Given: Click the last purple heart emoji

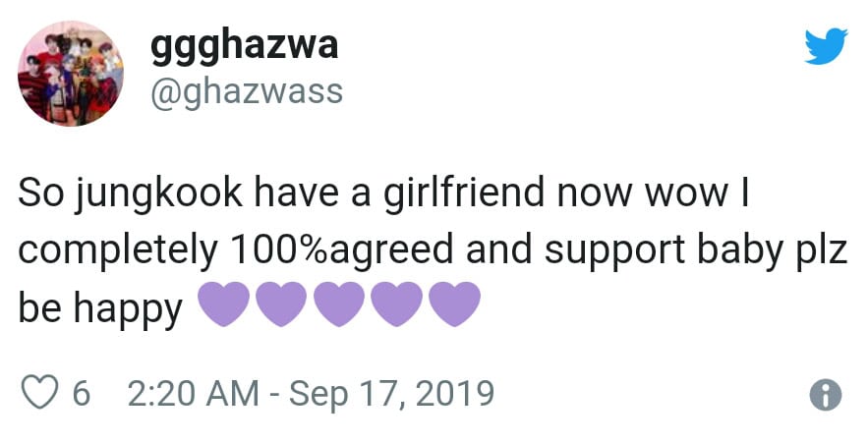Looking at the screenshot, I should point(453,304).
